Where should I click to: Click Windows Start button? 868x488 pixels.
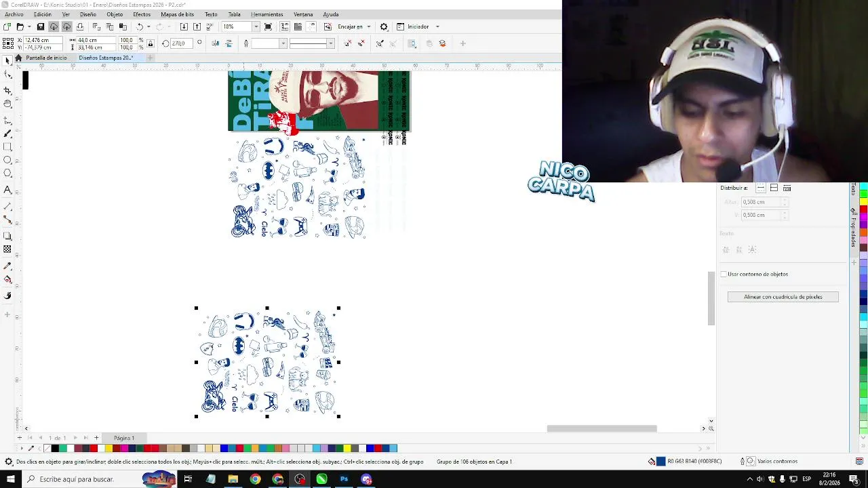tap(12, 479)
